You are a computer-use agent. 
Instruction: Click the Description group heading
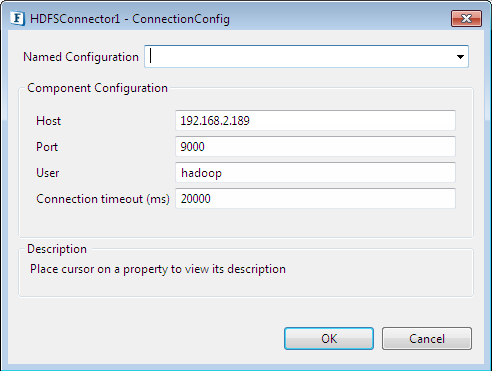[x=57, y=249]
